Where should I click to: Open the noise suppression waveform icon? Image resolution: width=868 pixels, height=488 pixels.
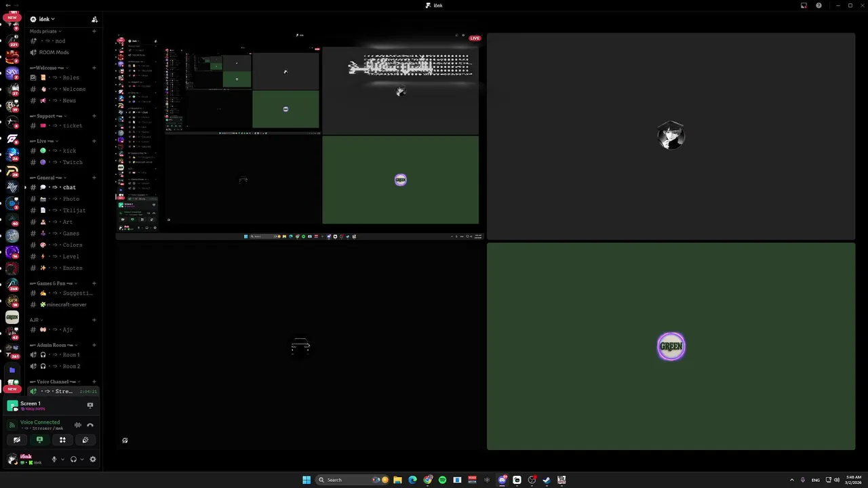point(78,425)
